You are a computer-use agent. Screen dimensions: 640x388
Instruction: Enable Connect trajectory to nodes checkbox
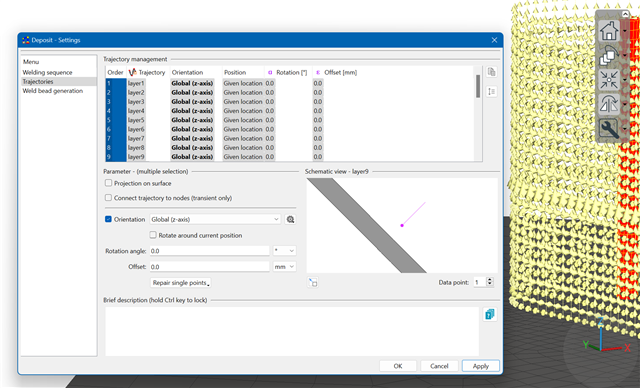(108, 198)
